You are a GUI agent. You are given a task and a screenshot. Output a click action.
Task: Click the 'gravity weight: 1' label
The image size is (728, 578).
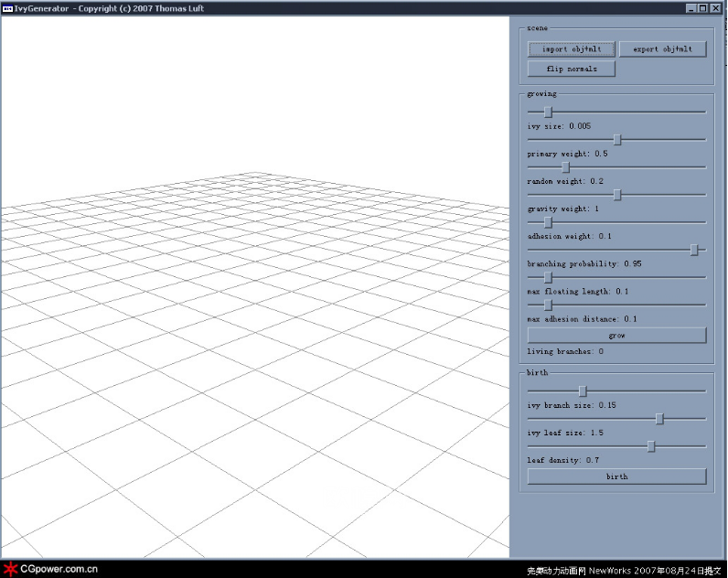(562, 209)
